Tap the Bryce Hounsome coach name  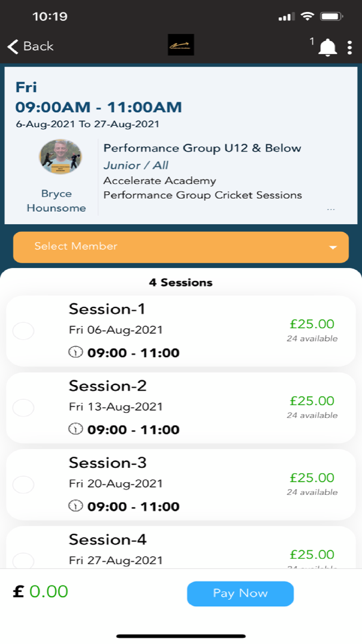(56, 201)
